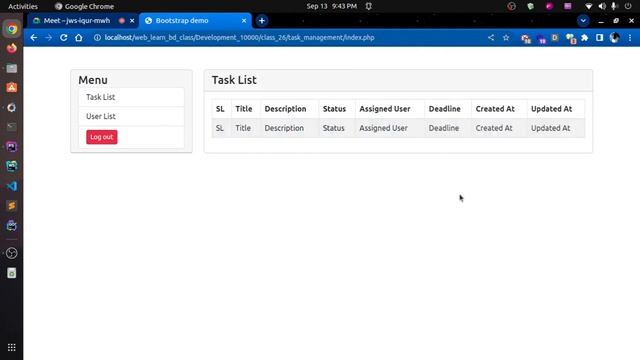The width and height of the screenshot is (640, 360).
Task: Toggle the Chrome side panel icon
Action: click(x=599, y=38)
